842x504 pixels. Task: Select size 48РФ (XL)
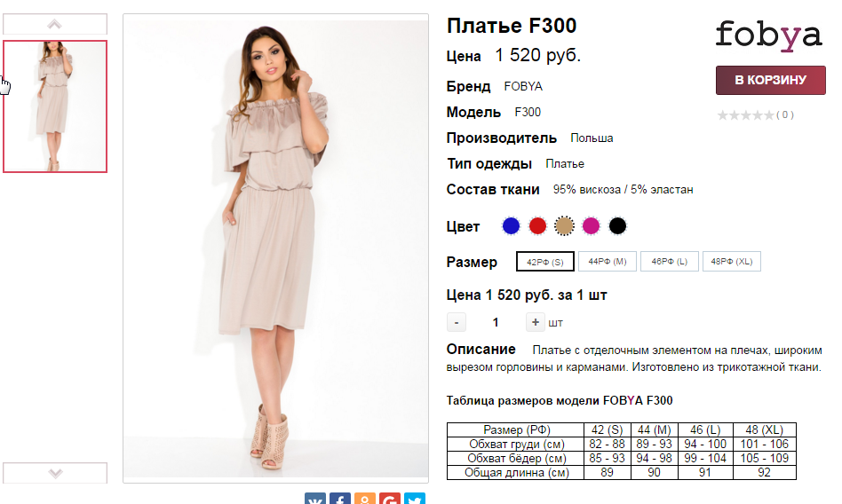point(732,262)
